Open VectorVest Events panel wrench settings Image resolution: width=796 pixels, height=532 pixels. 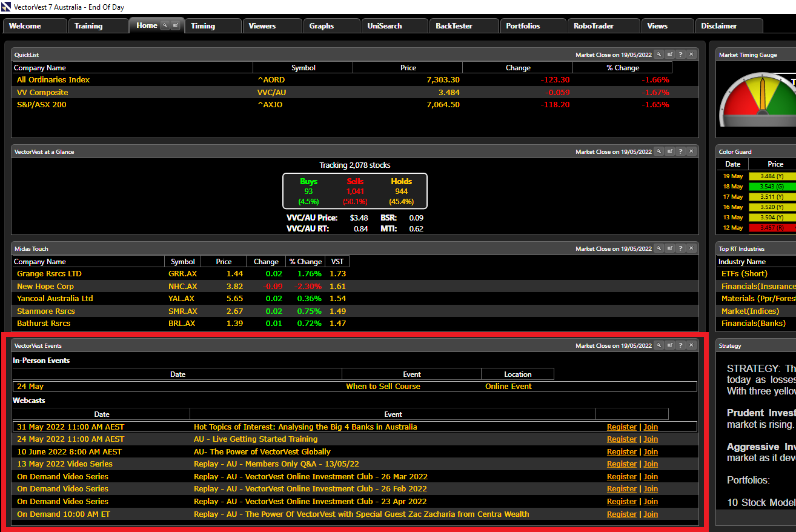tap(659, 345)
